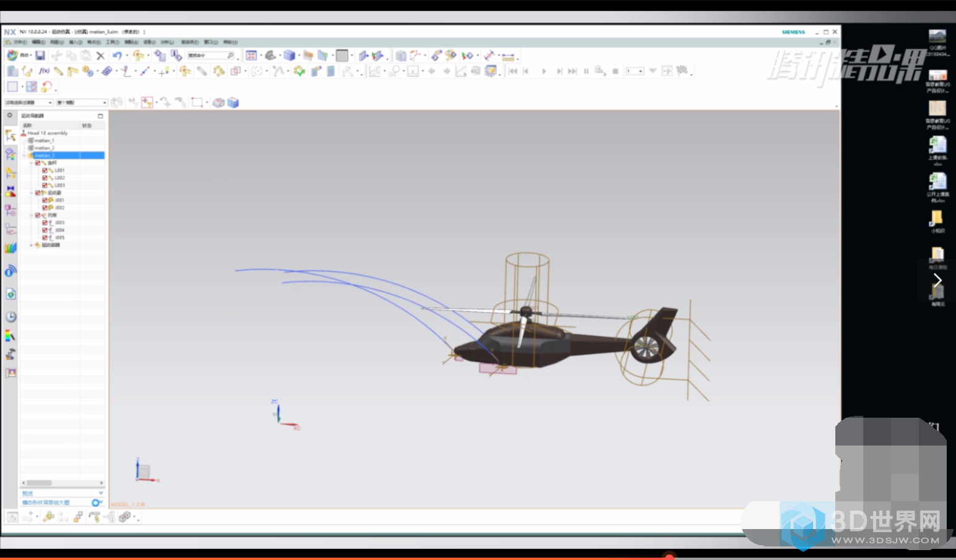Toggle the J002 joint checkbox

click(x=45, y=207)
